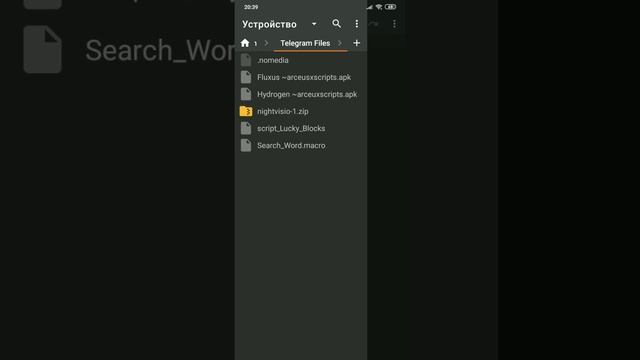Open dimmed three-dot menu of right panel
The image size is (640, 360).
click(x=394, y=24)
